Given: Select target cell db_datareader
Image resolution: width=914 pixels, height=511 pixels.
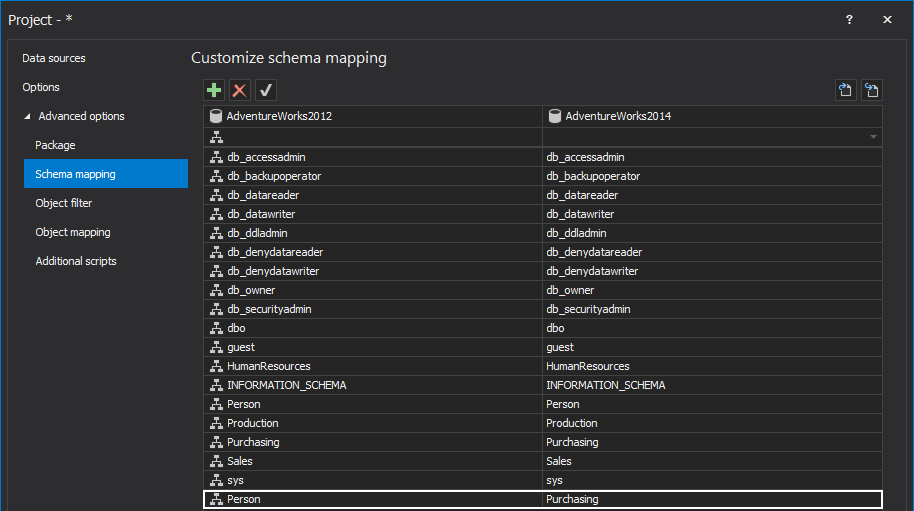Looking at the screenshot, I should [712, 195].
